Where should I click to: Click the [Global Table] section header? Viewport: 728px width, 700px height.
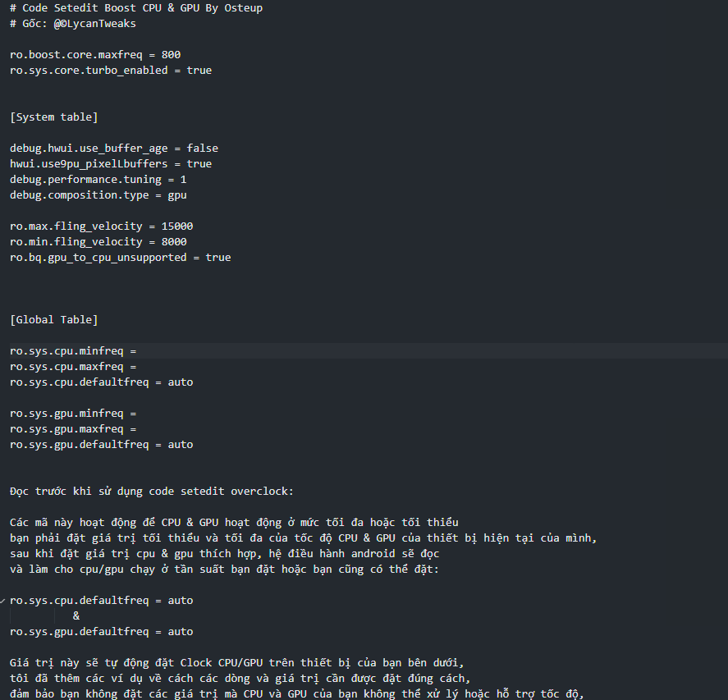(54, 320)
